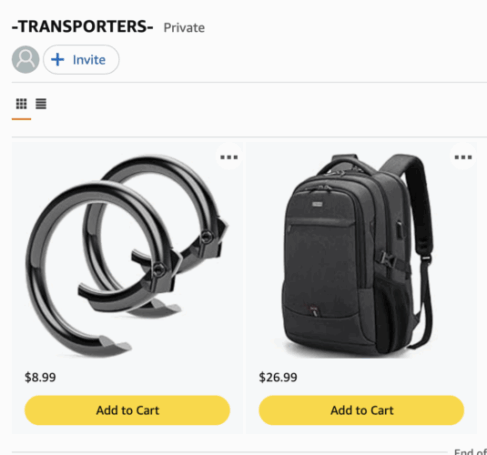487x455 pixels.
Task: Change the Private visibility label
Action: pyautogui.click(x=184, y=28)
